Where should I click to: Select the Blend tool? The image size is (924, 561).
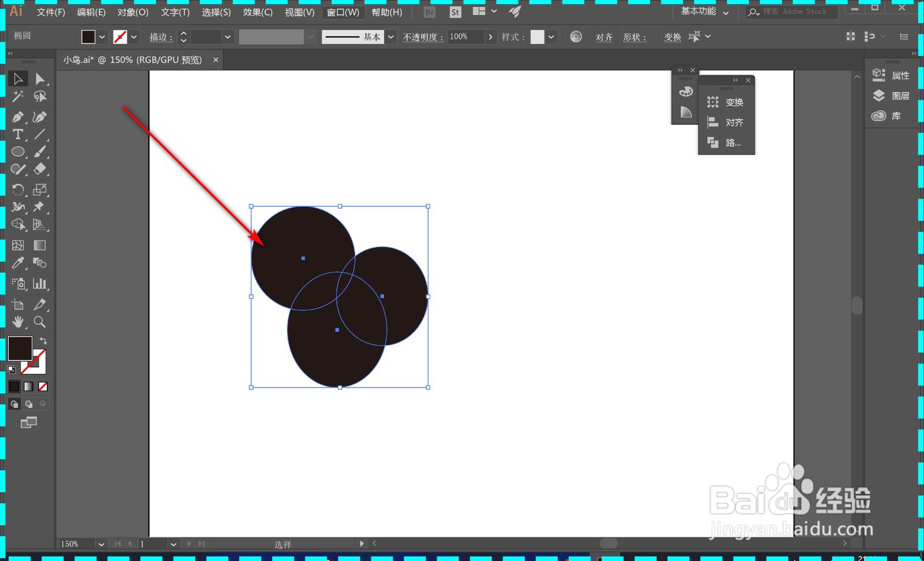click(x=40, y=263)
